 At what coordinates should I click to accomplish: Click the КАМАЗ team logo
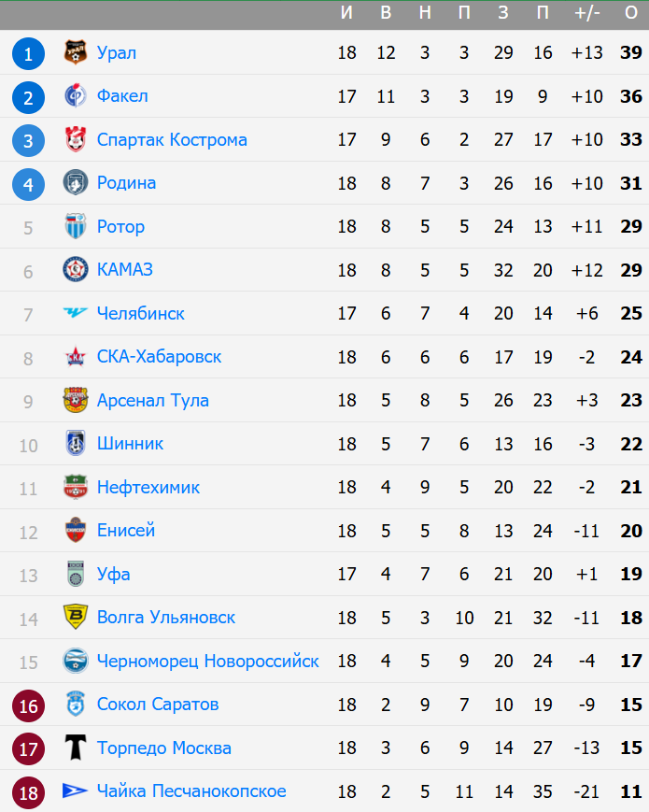[75, 270]
